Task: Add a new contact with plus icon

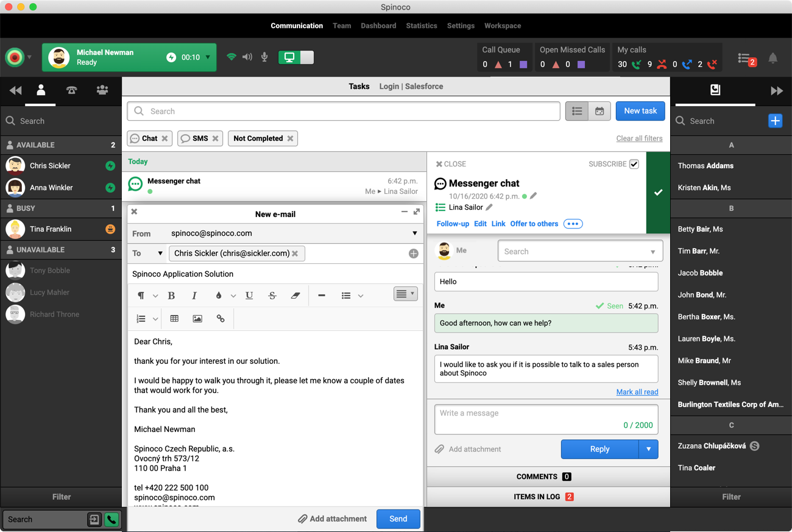Action: click(775, 121)
